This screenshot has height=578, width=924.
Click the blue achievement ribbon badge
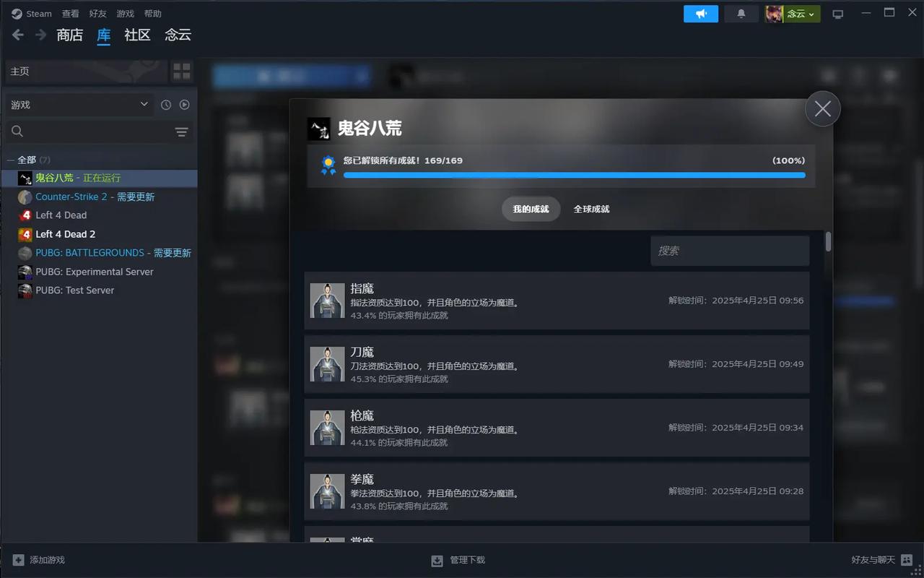[328, 165]
